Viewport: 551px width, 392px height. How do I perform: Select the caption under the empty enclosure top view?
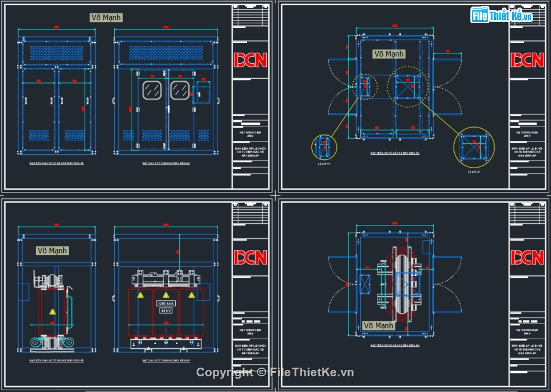395,153
